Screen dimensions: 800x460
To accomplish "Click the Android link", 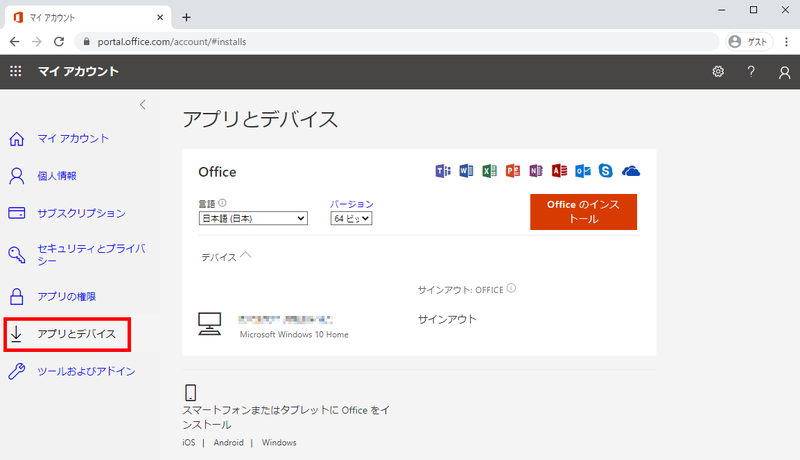I will (x=229, y=443).
